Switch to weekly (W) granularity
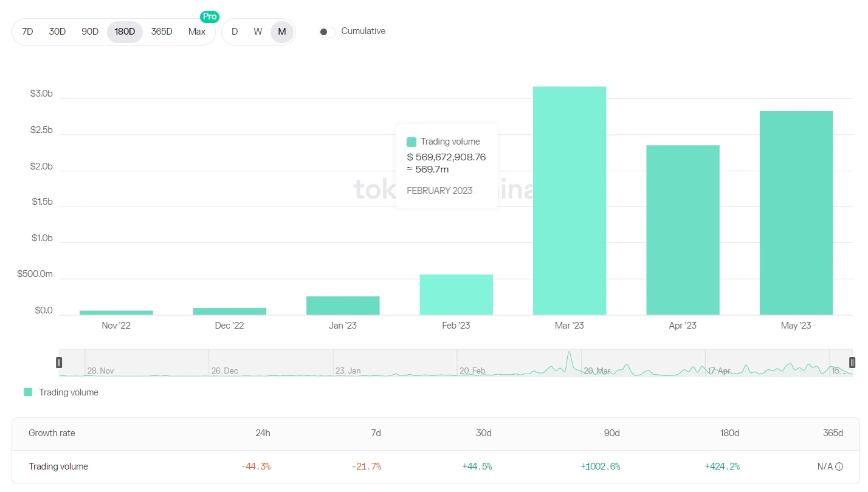The width and height of the screenshot is (868, 492). pos(258,32)
